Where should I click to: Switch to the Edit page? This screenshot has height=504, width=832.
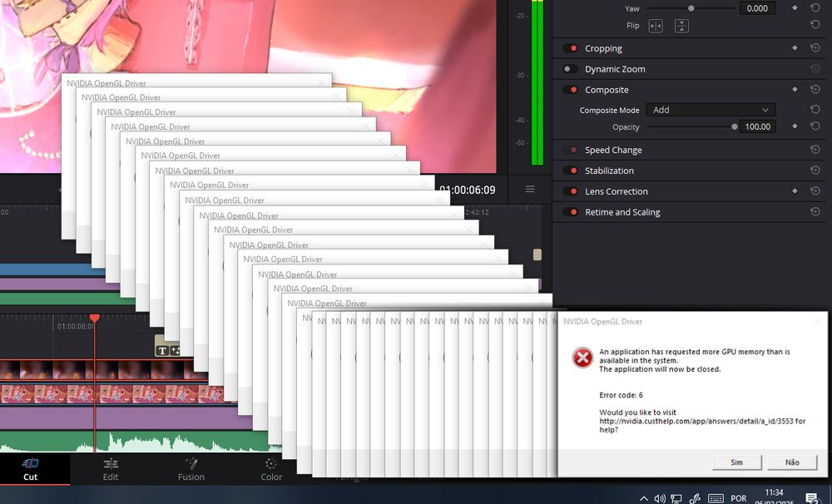pyautogui.click(x=111, y=470)
